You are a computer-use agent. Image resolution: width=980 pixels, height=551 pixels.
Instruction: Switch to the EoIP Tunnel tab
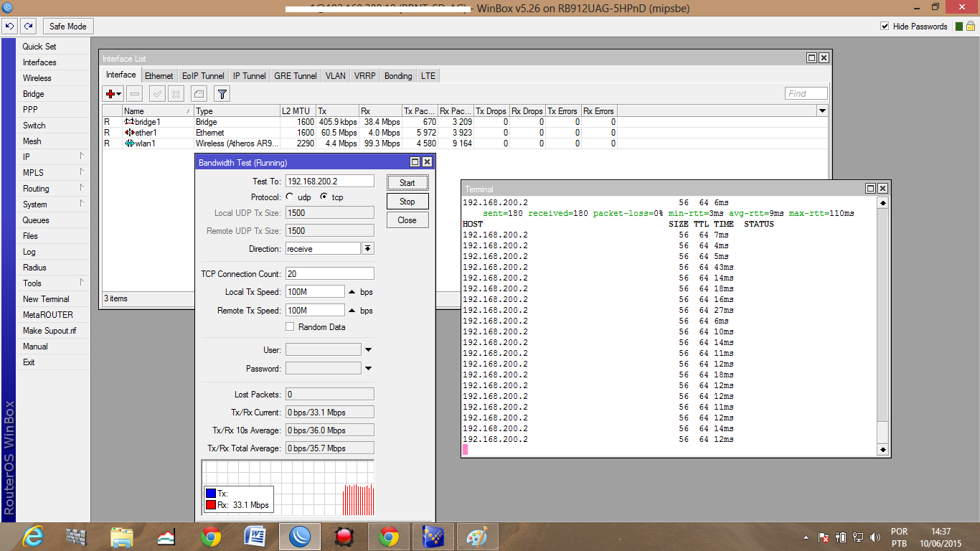[x=203, y=75]
